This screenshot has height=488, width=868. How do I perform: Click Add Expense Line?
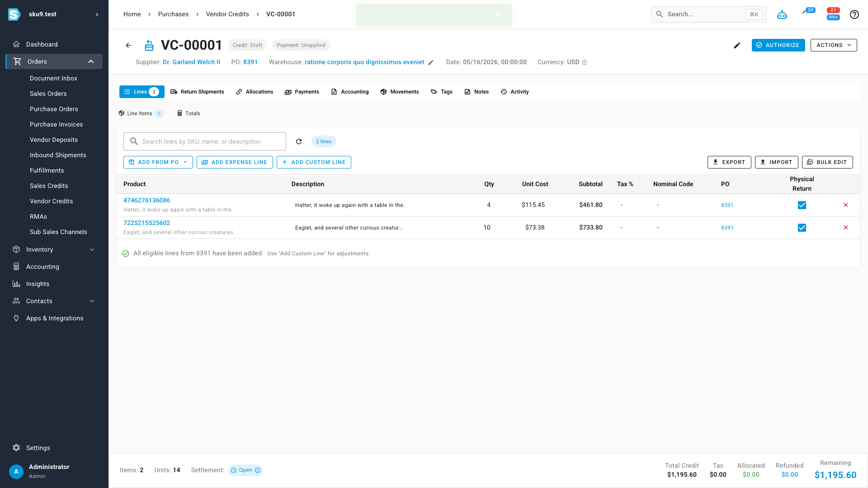click(x=235, y=162)
